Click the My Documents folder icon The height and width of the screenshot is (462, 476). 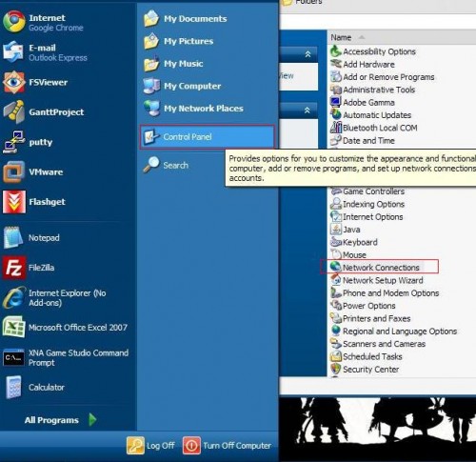151,18
